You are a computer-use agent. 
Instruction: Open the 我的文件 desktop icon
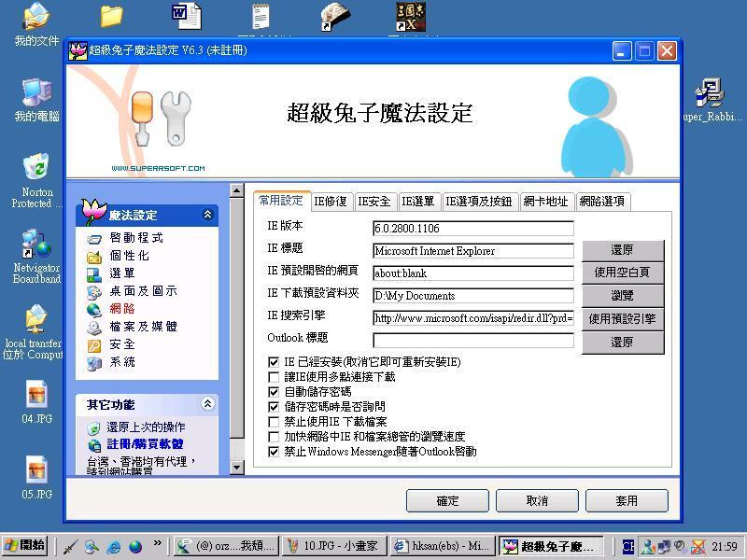[x=36, y=16]
